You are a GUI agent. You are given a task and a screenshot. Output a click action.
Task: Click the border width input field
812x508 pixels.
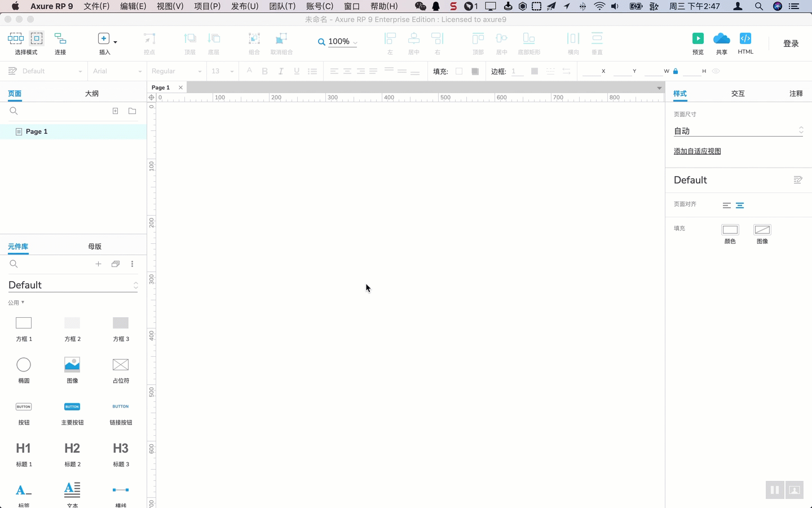[x=518, y=71]
